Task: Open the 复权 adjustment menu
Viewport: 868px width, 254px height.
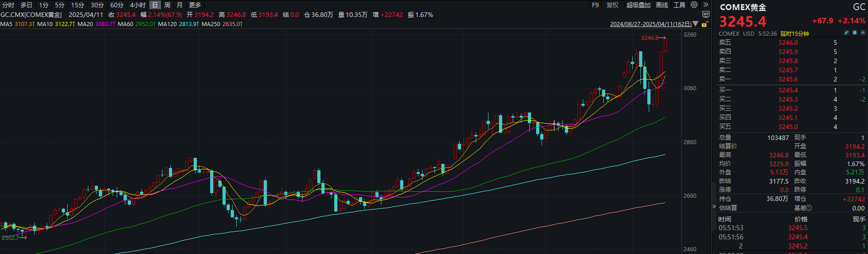Action: coord(613,5)
